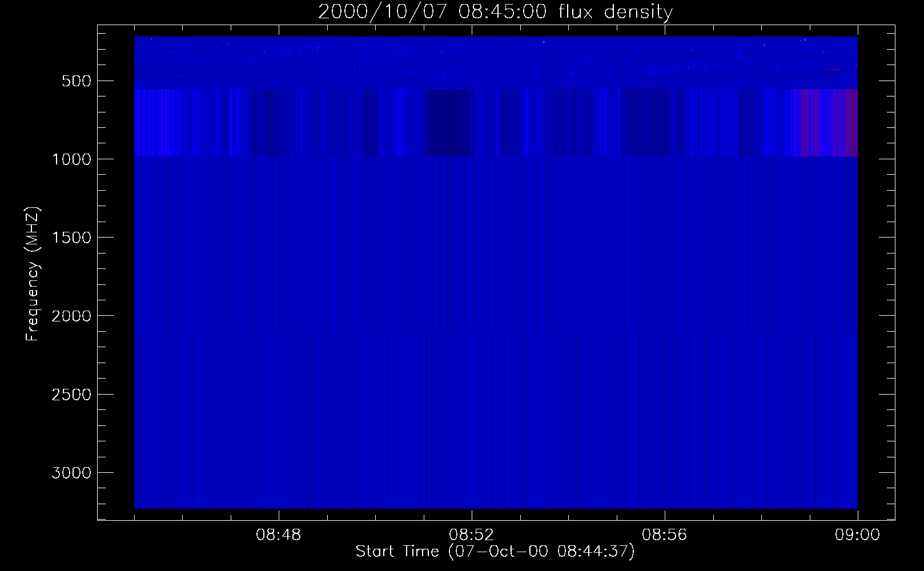
Task: Click the 08:56 time tick label
Action: click(x=665, y=535)
